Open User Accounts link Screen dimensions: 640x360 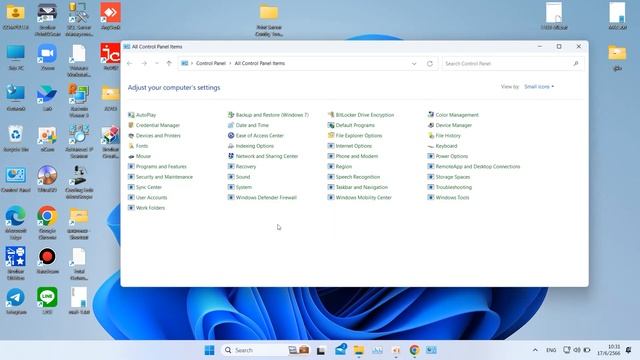click(151, 198)
